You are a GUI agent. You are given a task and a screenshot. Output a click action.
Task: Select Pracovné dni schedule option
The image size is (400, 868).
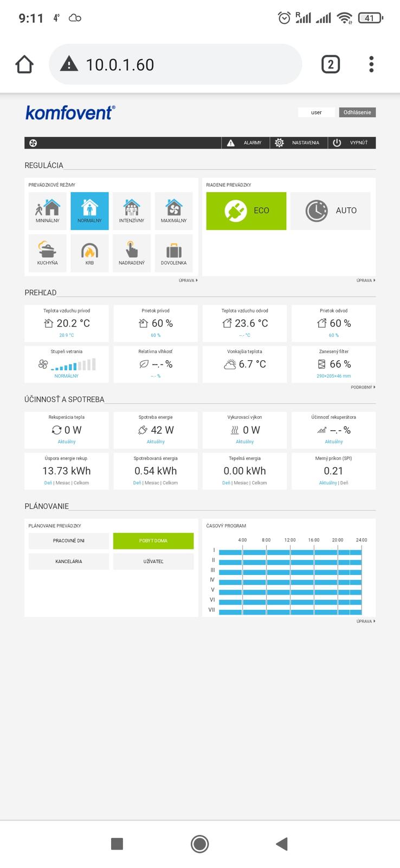pos(69,541)
